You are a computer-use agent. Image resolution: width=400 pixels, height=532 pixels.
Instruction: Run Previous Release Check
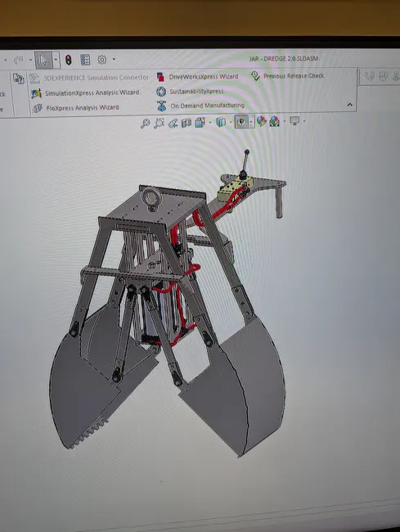pos(287,75)
